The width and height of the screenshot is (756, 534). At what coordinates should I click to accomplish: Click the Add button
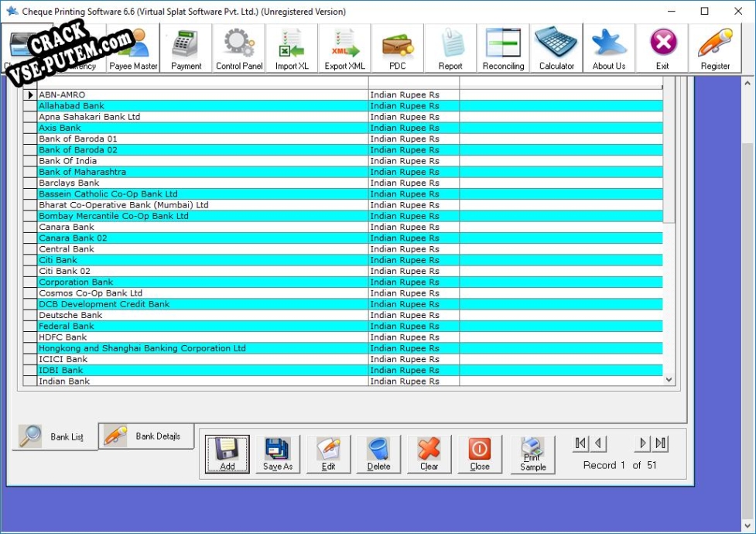point(227,454)
